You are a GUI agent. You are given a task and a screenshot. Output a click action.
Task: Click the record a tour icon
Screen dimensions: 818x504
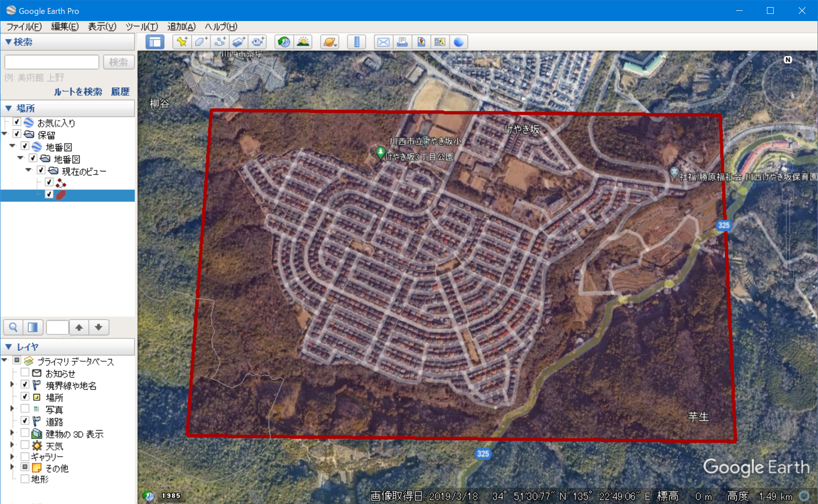pos(258,42)
